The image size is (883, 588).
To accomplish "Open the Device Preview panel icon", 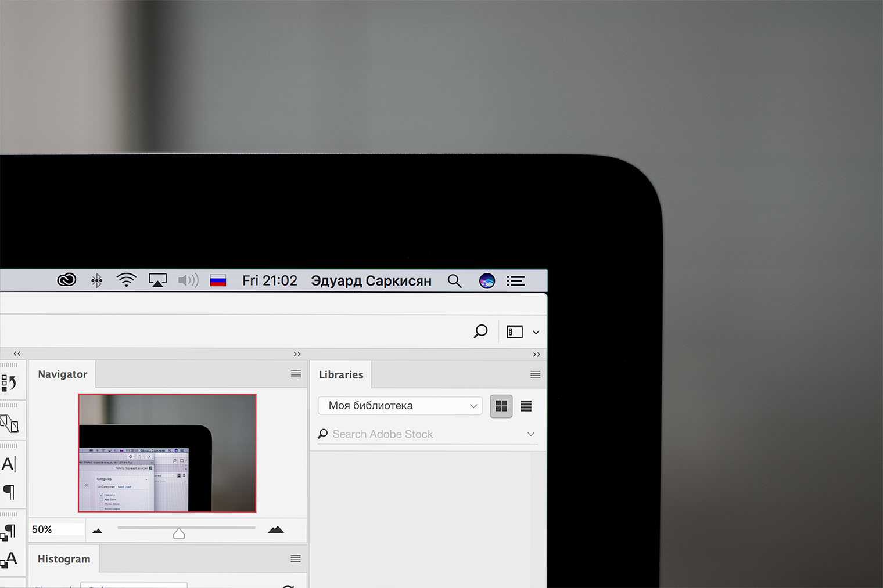I will click(9, 424).
